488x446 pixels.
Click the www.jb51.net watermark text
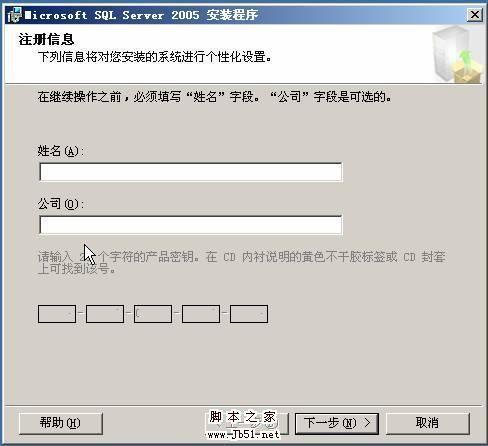243,435
